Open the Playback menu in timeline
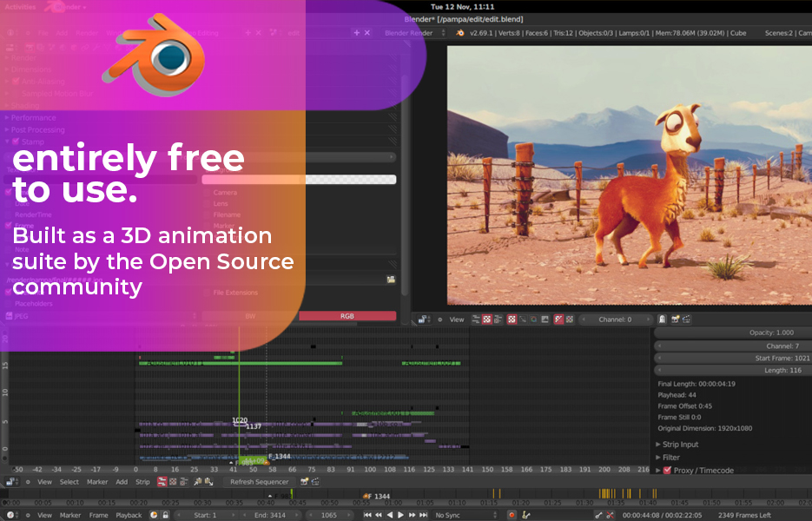Viewport: 812px width, 521px height. click(129, 515)
